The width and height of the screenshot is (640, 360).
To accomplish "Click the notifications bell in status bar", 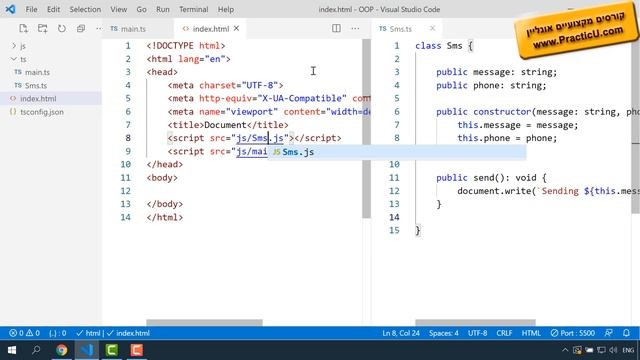I will [626, 333].
